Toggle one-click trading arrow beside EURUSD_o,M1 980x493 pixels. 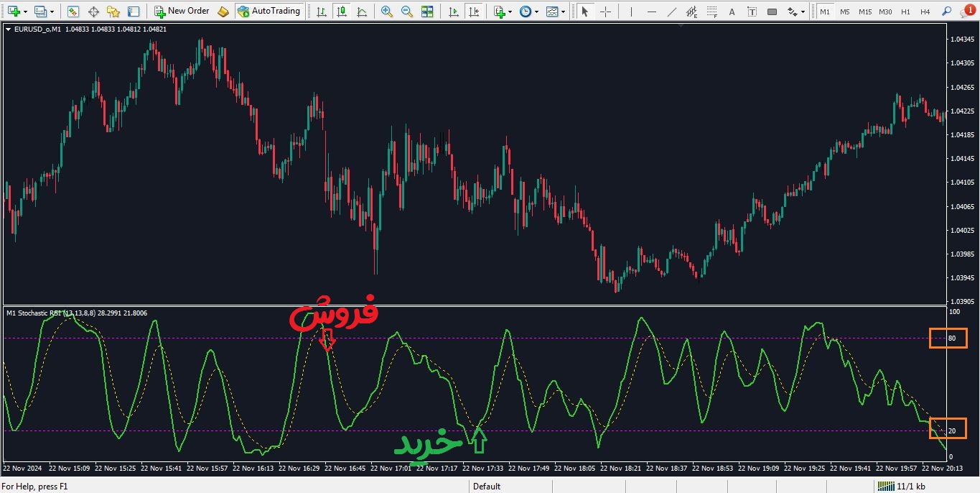point(8,29)
